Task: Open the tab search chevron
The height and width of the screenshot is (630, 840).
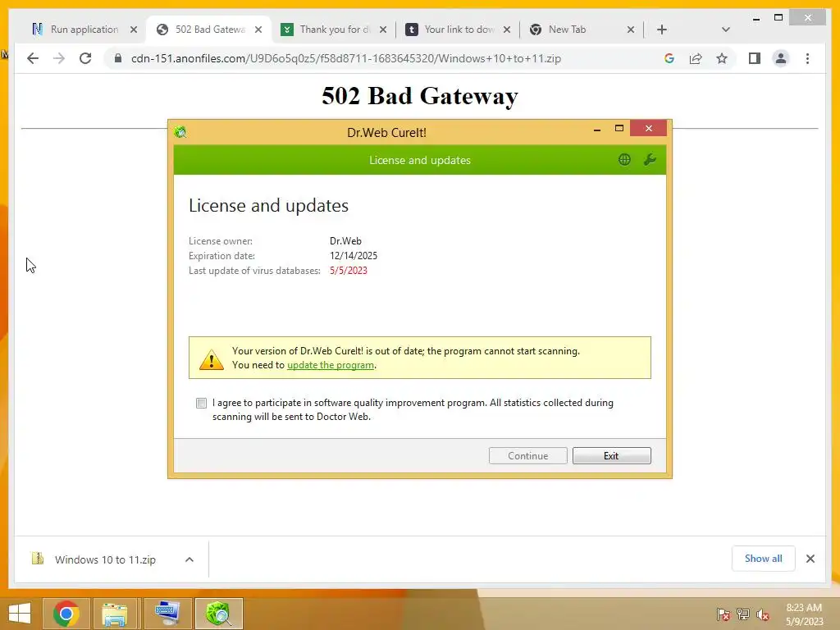Action: click(x=725, y=30)
